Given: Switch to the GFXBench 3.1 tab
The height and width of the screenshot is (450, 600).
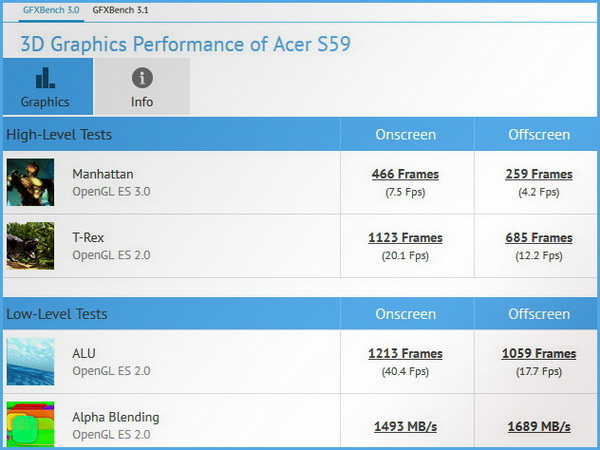Looking at the screenshot, I should tap(118, 9).
